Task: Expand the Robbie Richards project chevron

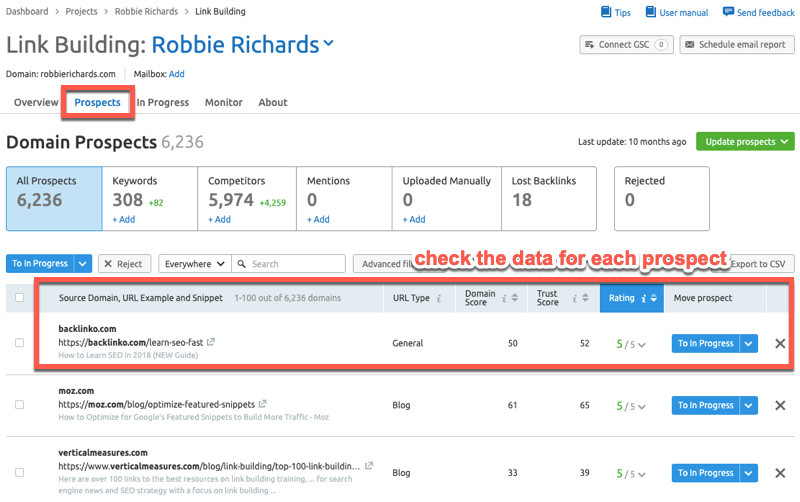Action: 329,44
